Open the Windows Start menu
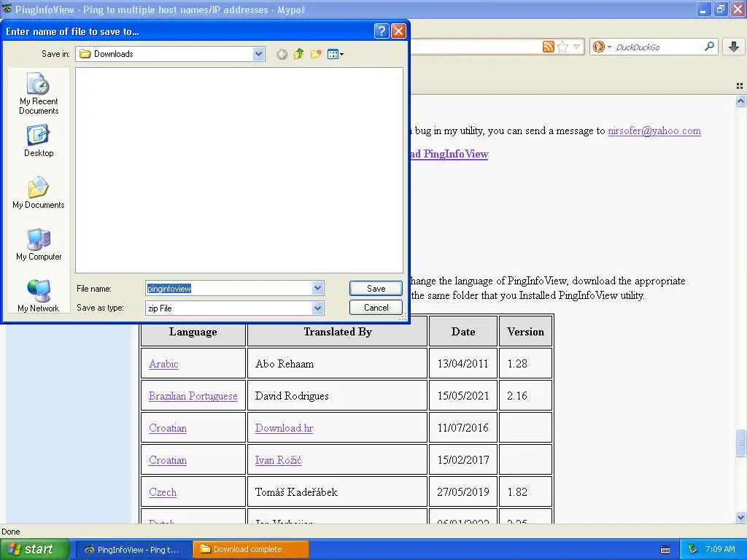 (34, 549)
